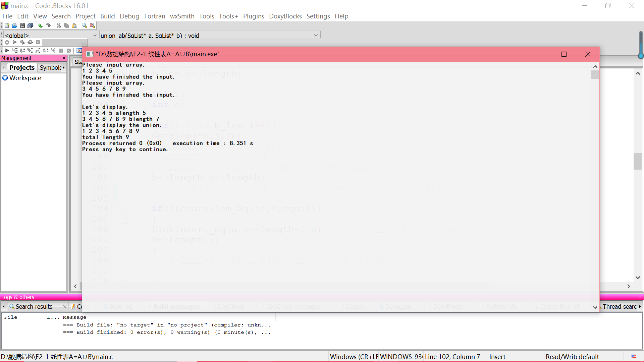Open the union_ab function dropdown

[316, 35]
